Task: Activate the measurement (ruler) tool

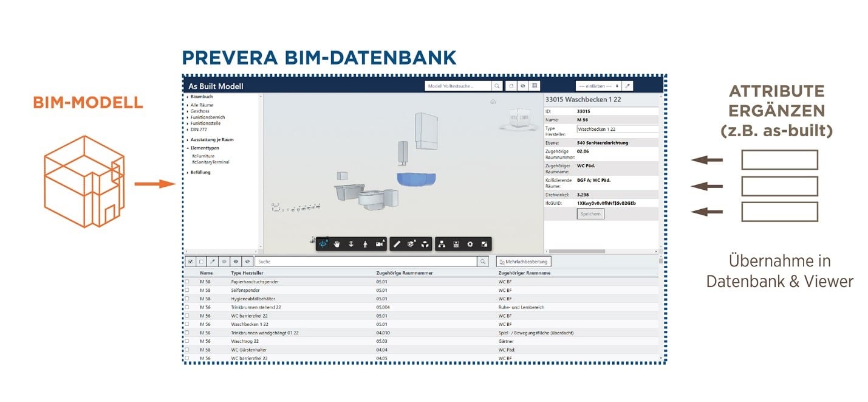Action: (397, 244)
